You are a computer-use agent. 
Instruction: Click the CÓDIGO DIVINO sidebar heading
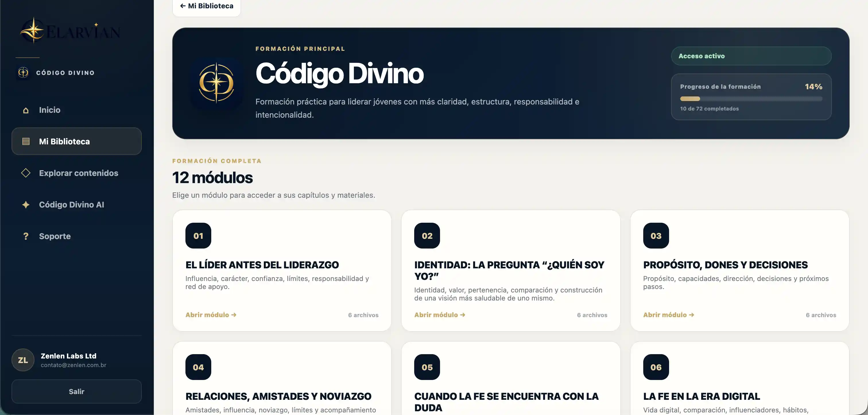pos(65,73)
